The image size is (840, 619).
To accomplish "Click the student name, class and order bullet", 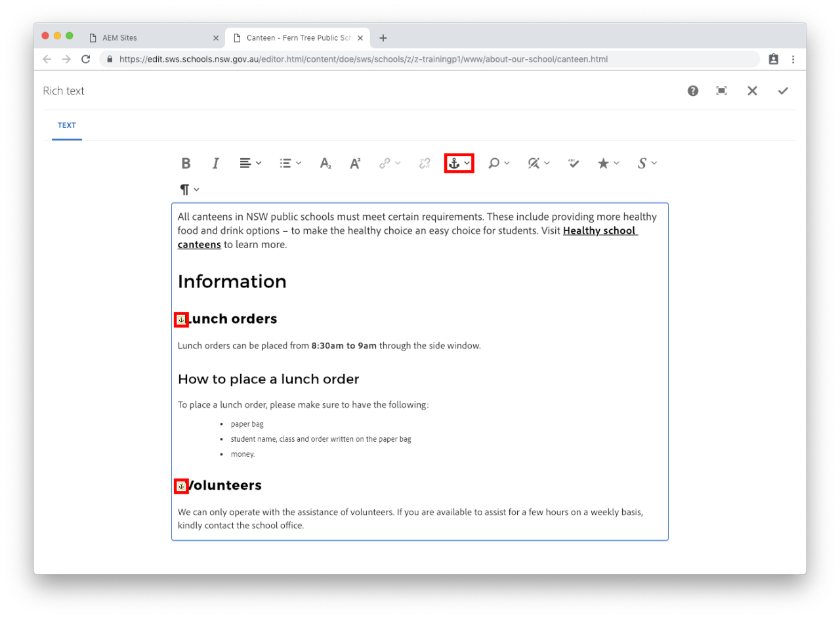I will [321, 439].
